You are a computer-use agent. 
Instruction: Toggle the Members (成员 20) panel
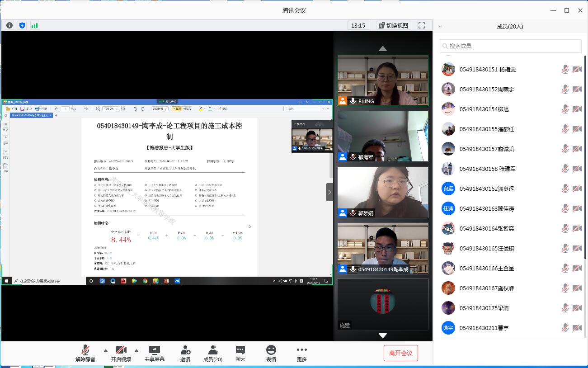click(212, 353)
